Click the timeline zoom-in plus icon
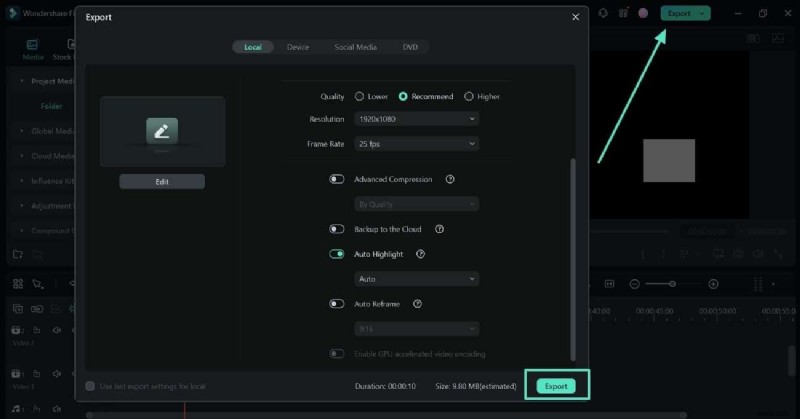The width and height of the screenshot is (800, 419). coord(713,284)
